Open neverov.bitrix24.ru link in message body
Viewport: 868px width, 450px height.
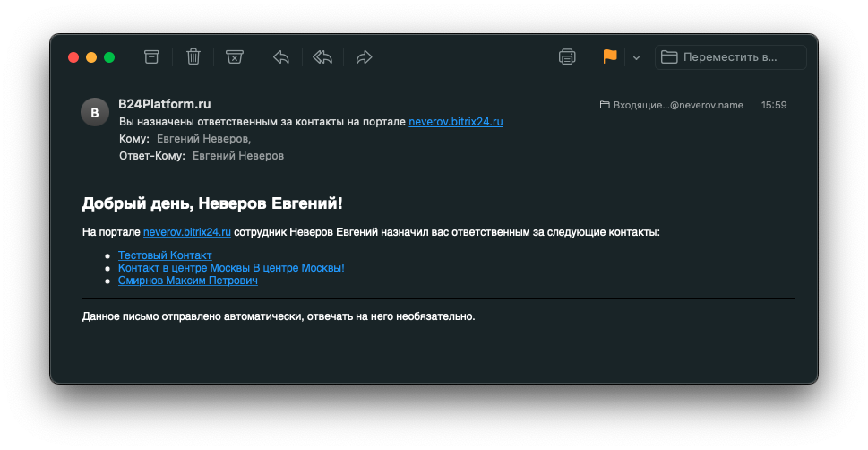(187, 232)
